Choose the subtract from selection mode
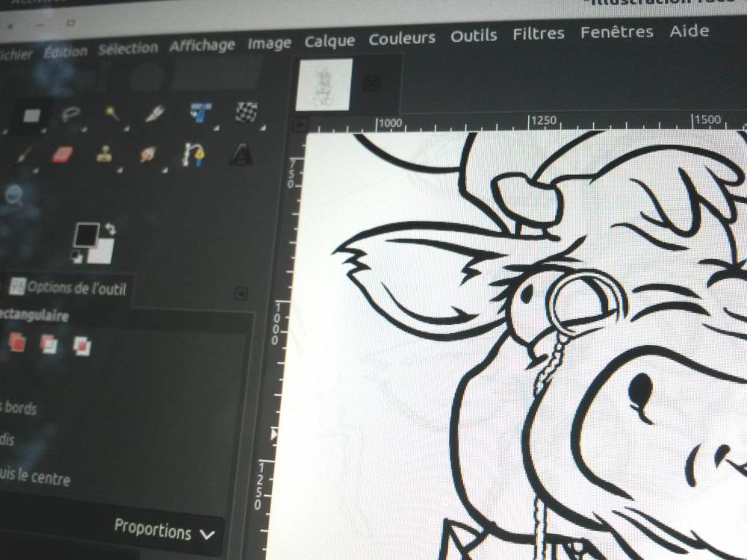747x560 pixels. coord(49,343)
